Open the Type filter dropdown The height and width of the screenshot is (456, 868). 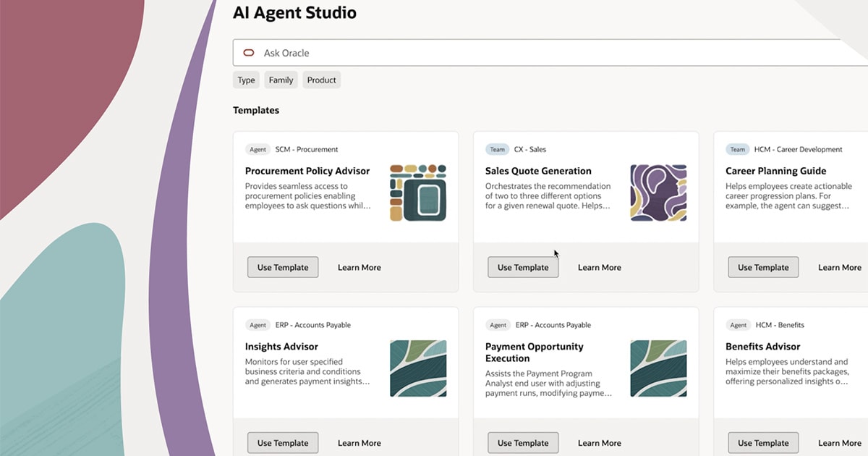[x=246, y=80]
